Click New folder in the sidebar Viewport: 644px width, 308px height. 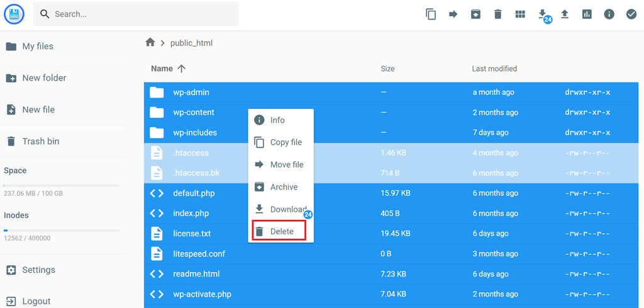tap(43, 78)
